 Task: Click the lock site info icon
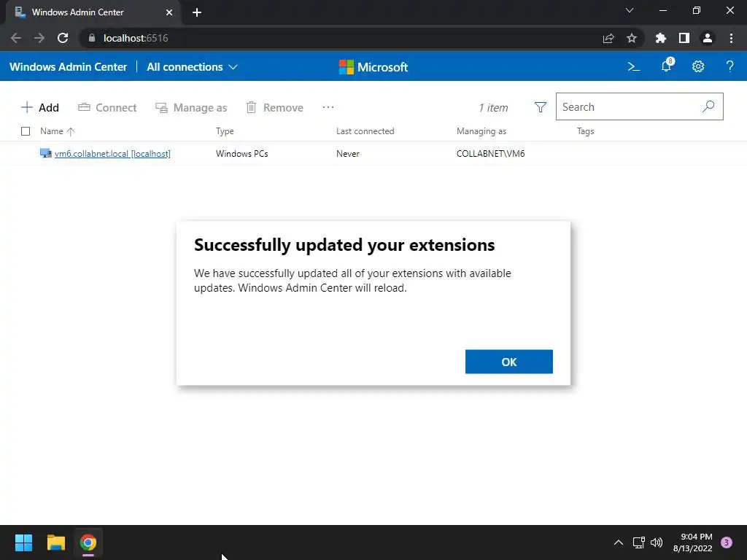pyautogui.click(x=91, y=38)
